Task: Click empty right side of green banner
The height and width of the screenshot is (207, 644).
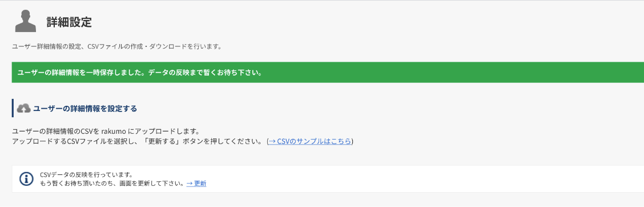Action: pyautogui.click(x=452, y=73)
